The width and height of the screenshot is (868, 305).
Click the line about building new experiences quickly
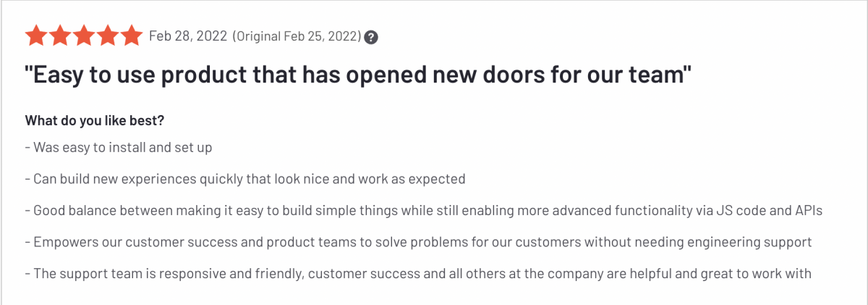(245, 178)
